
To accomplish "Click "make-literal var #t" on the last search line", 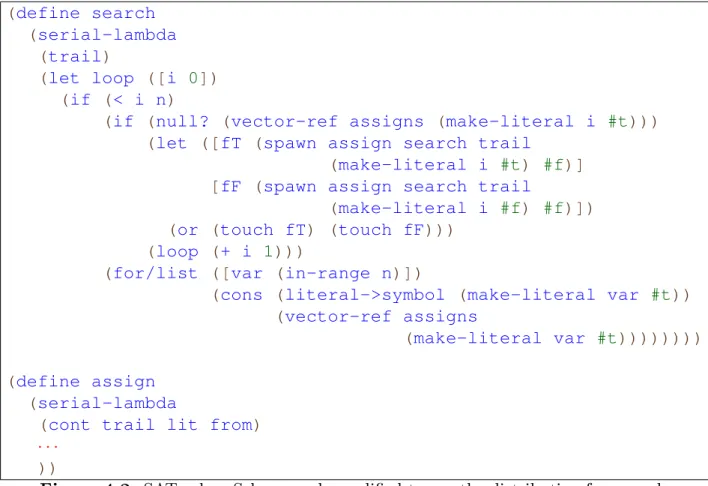I will [515, 338].
